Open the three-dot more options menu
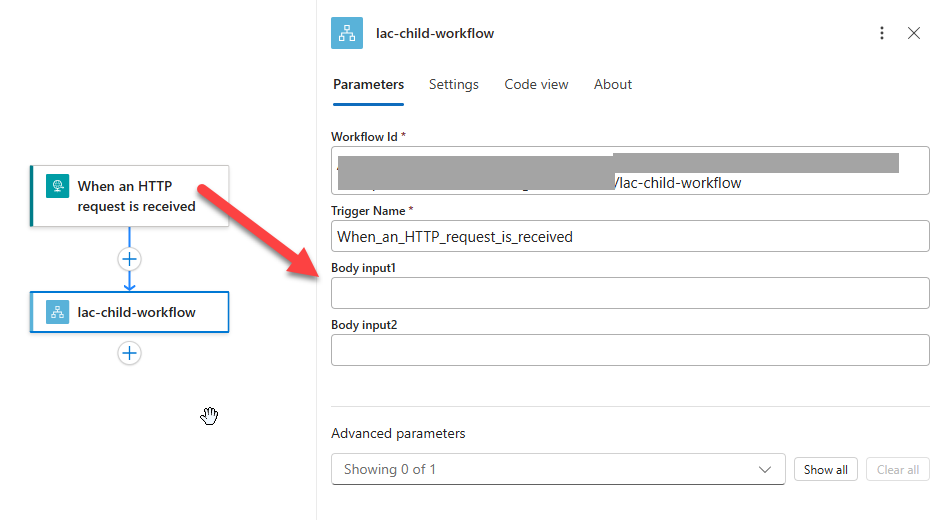The image size is (940, 520). click(x=881, y=33)
